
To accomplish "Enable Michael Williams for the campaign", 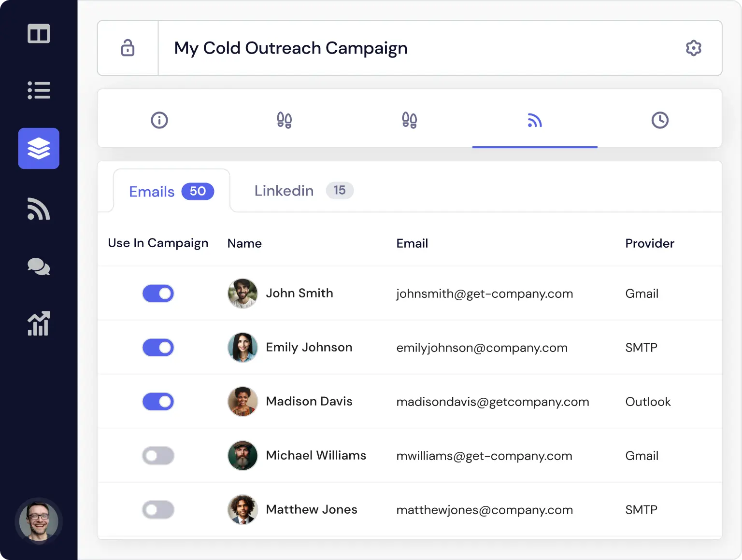I will point(158,456).
